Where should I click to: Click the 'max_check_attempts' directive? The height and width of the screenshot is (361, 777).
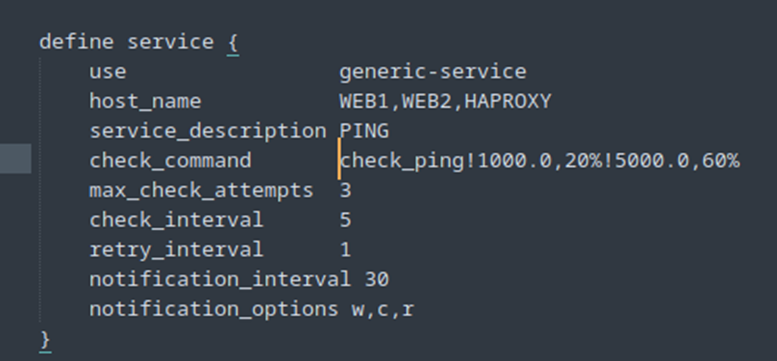point(202,191)
